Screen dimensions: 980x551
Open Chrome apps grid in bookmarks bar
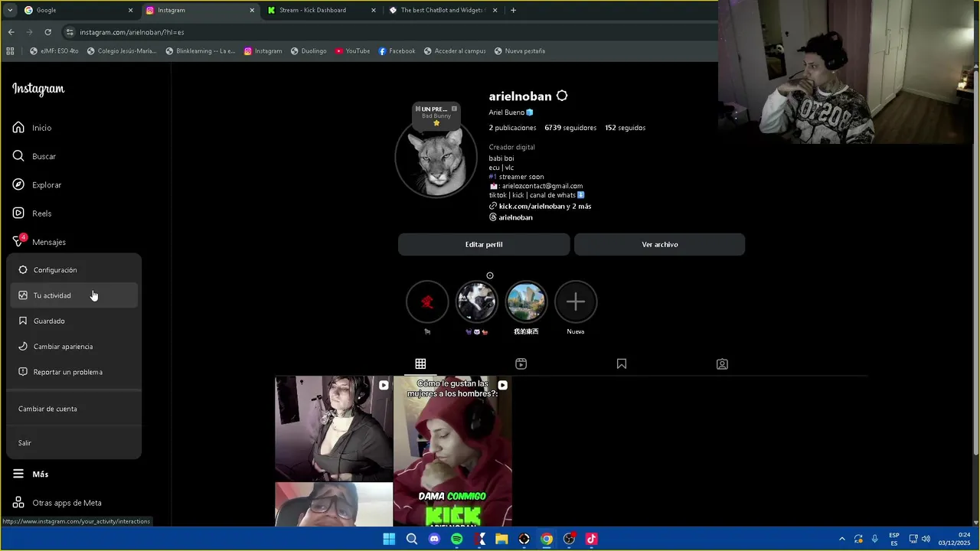10,51
